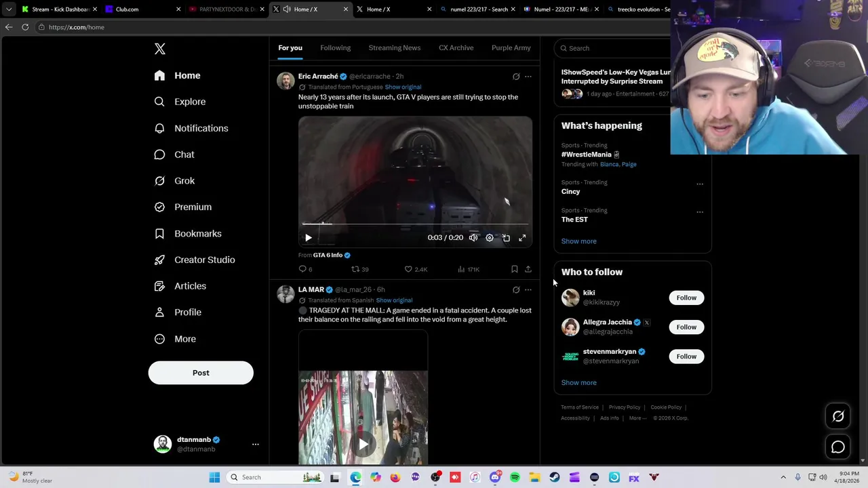
Task: Open Spotify from the taskbar
Action: pyautogui.click(x=515, y=477)
